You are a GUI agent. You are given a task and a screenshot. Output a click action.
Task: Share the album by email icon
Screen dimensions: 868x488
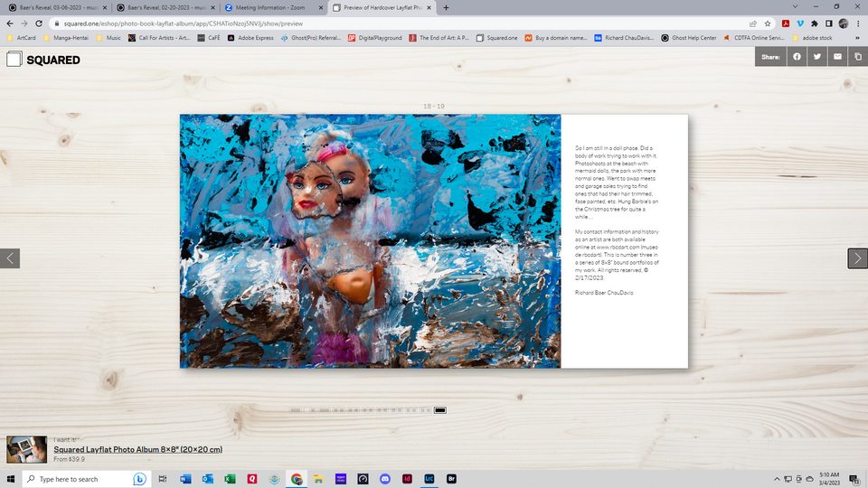coord(837,56)
